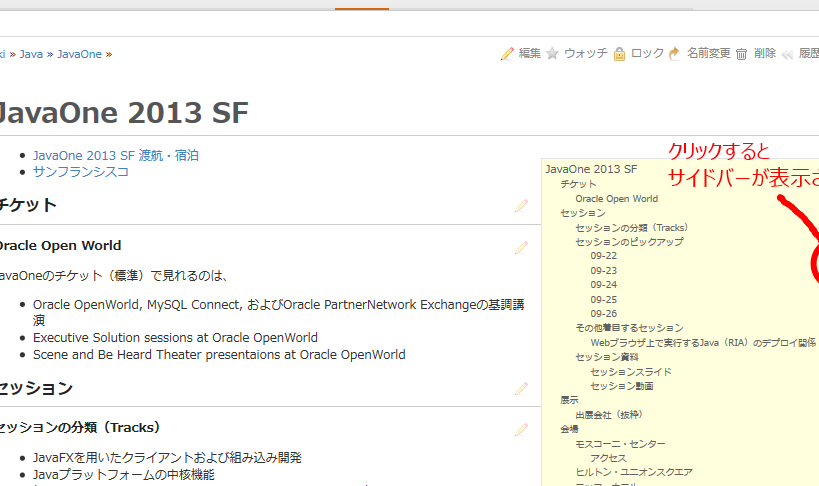Image resolution: width=819 pixels, height=486 pixels.
Task: Open the Java breadcrumb link
Action: coord(31,54)
